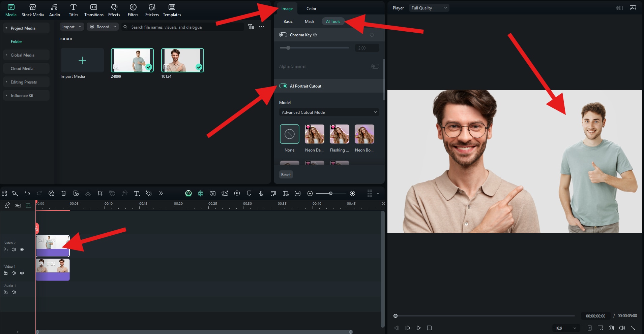644x334 pixels.
Task: Click the scissors split icon
Action: click(x=88, y=193)
